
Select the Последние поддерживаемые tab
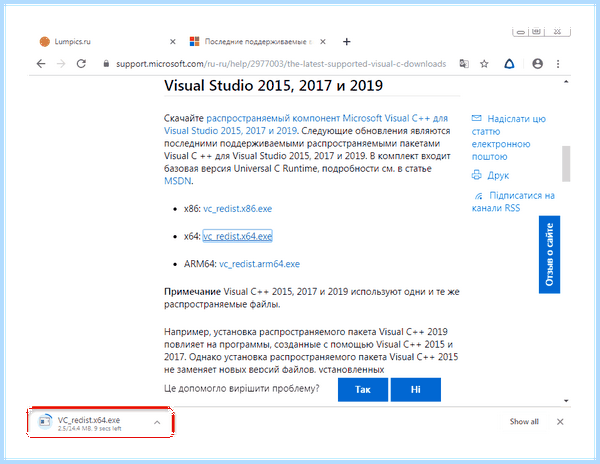tap(256, 42)
